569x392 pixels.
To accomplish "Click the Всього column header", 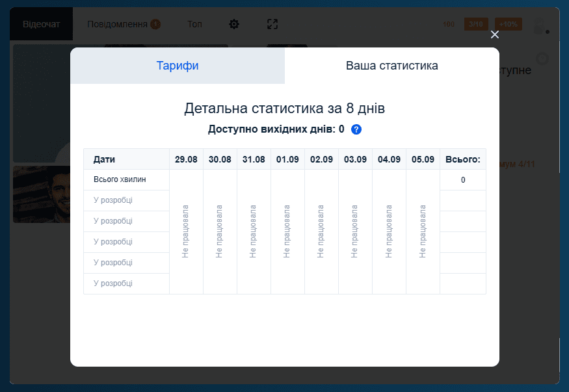I will (x=462, y=159).
